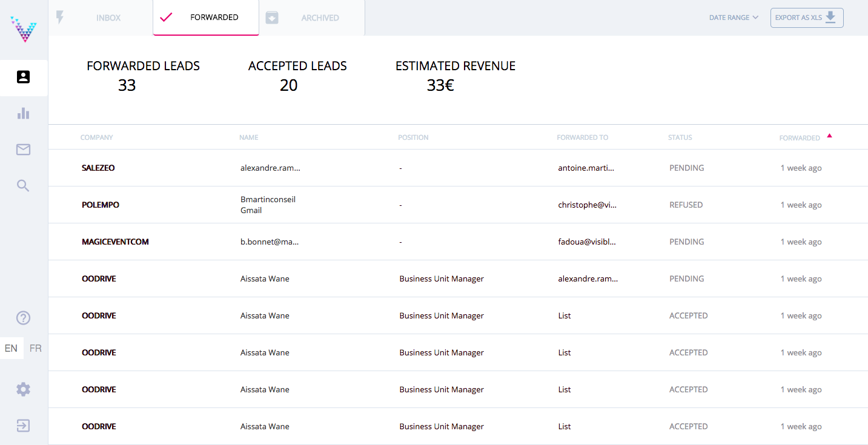This screenshot has width=868, height=445.
Task: Open the envelope mail sidebar icon
Action: [24, 150]
